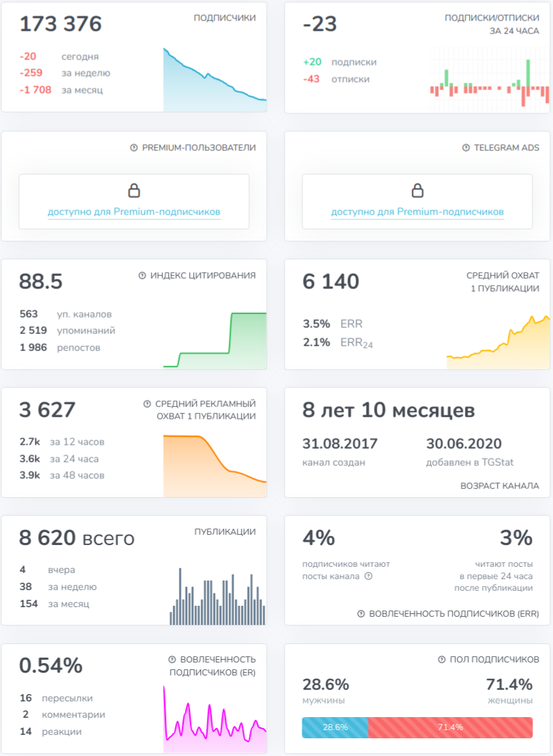Viewport: 553px width, 756px height.
Task: Click help icon beside Средний рекламный охват
Action: pos(147,404)
